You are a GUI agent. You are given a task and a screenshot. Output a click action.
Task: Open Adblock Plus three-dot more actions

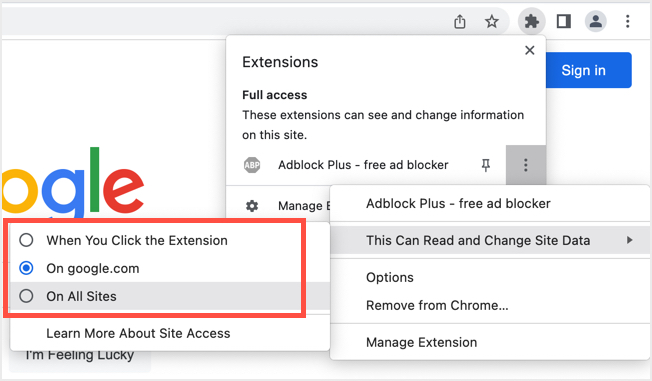click(526, 165)
